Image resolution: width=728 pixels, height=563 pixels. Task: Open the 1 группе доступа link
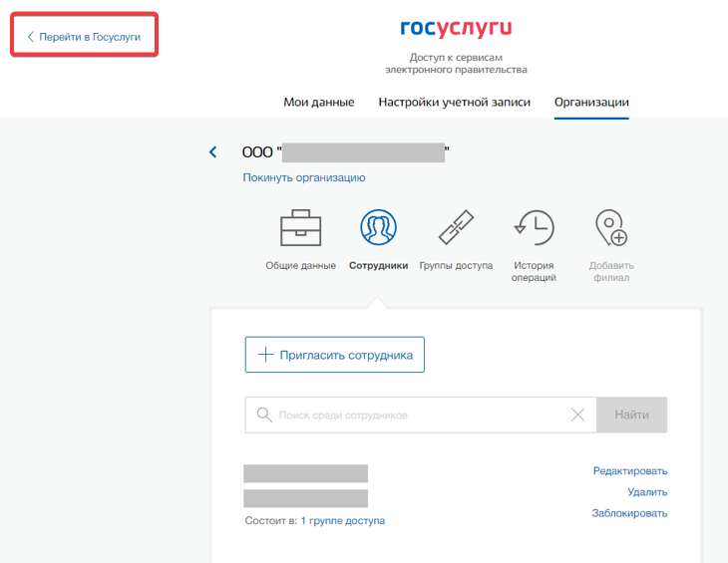(x=343, y=521)
